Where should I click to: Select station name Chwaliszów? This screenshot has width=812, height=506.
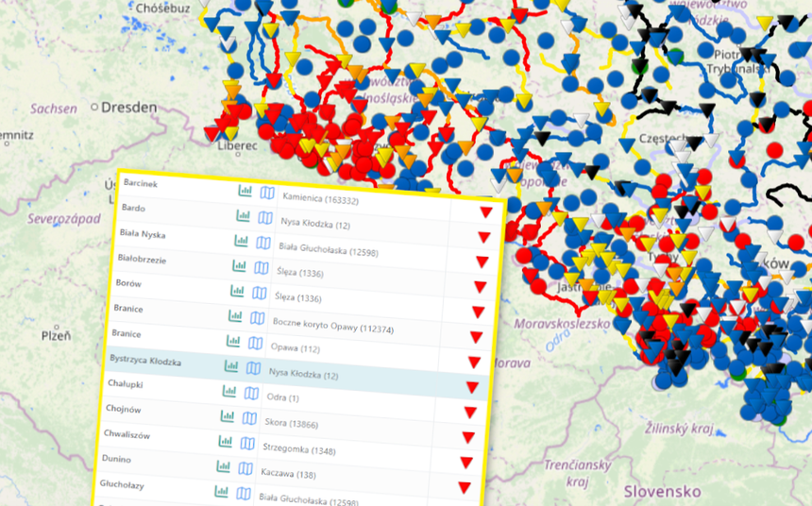[x=127, y=434]
